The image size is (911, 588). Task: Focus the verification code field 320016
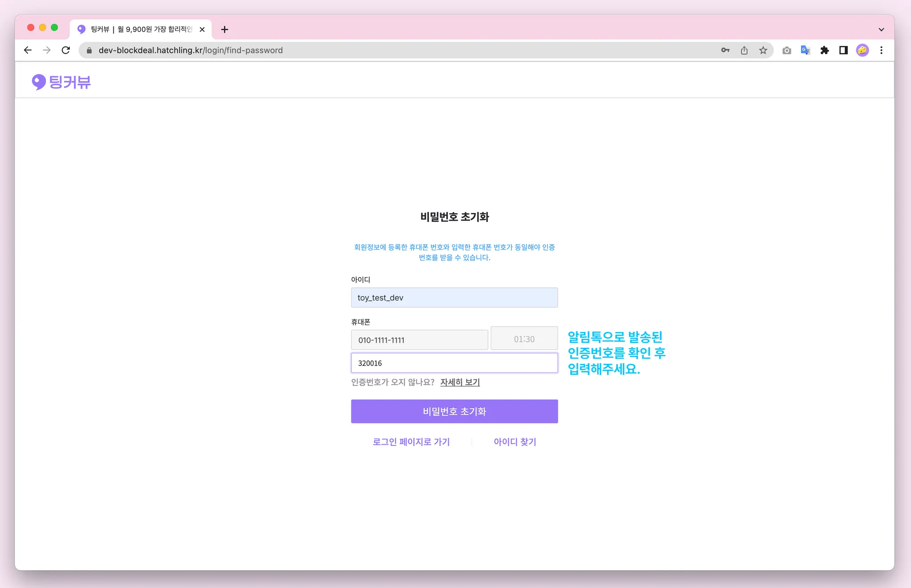[x=454, y=363]
